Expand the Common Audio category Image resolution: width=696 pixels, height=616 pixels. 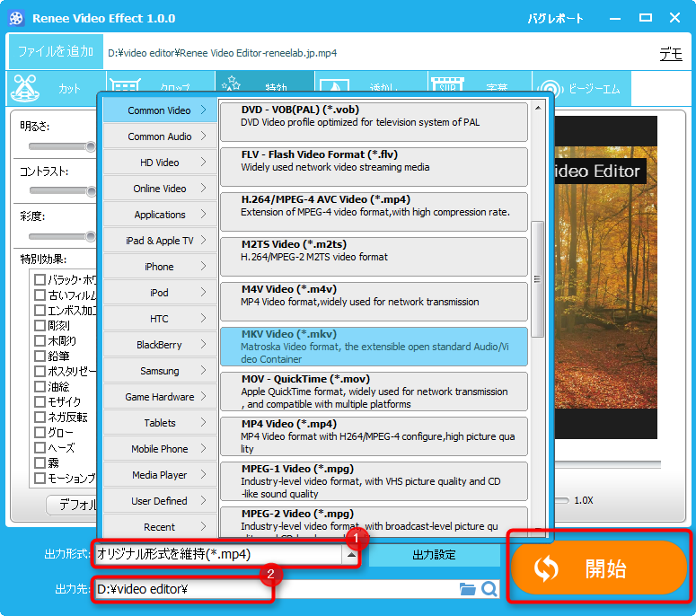[x=160, y=136]
